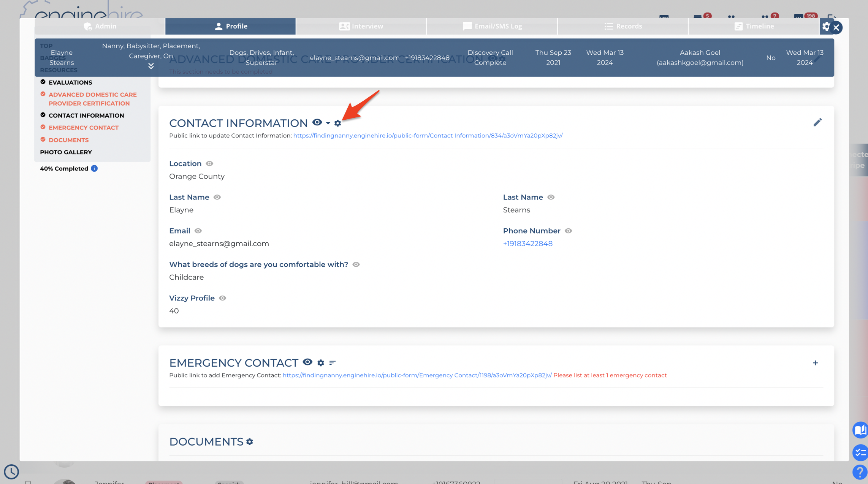This screenshot has width=868, height=484.
Task: Jump to Evaluations section in sidebar
Action: click(x=70, y=82)
